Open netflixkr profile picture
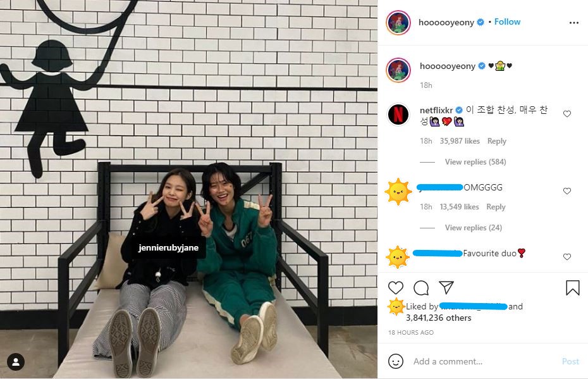The height and width of the screenshot is (379, 588). click(x=398, y=114)
